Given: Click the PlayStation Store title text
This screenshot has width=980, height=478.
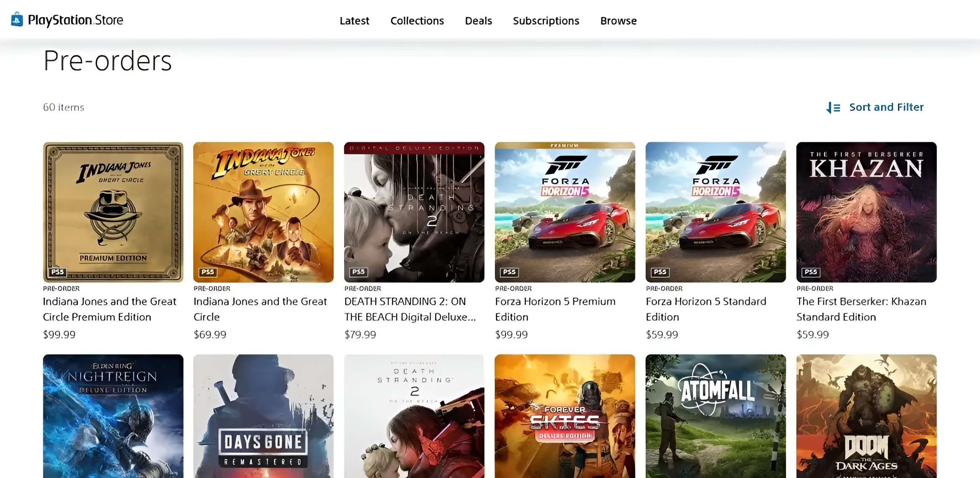Looking at the screenshot, I should (x=75, y=20).
